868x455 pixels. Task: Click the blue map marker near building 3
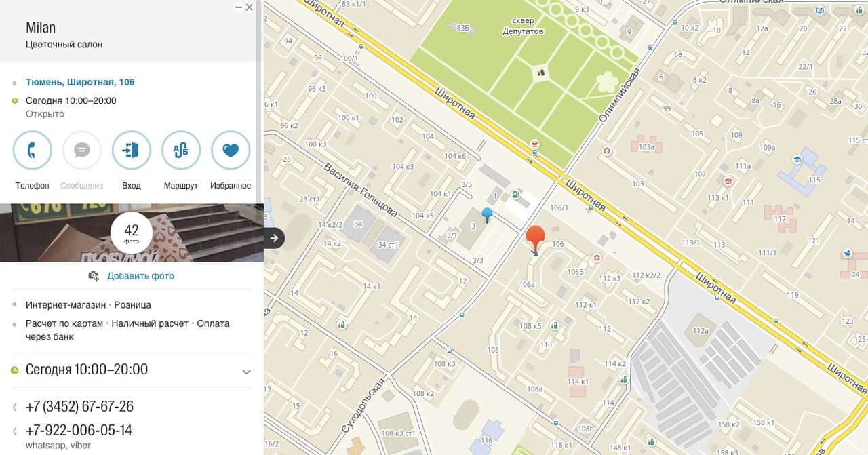coord(487,215)
